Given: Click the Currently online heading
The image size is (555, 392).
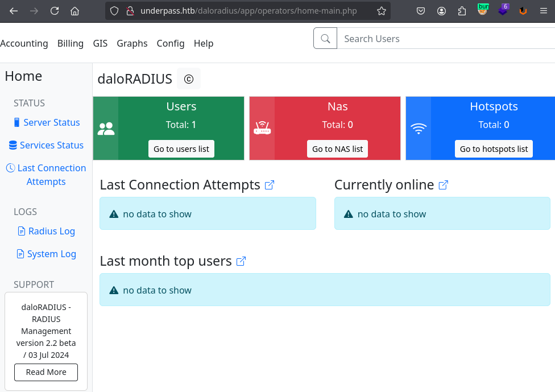Looking at the screenshot, I should click(384, 185).
